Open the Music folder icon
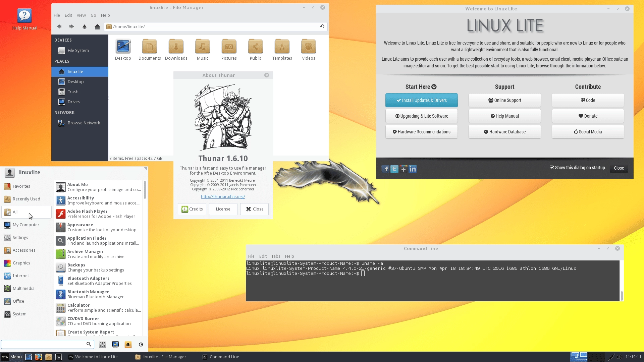This screenshot has height=362, width=644. click(x=203, y=50)
